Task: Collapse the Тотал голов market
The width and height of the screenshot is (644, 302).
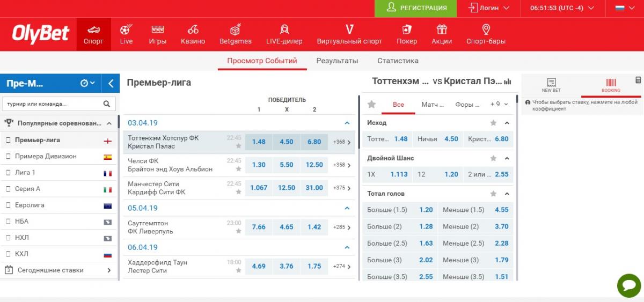Action: 507,194
